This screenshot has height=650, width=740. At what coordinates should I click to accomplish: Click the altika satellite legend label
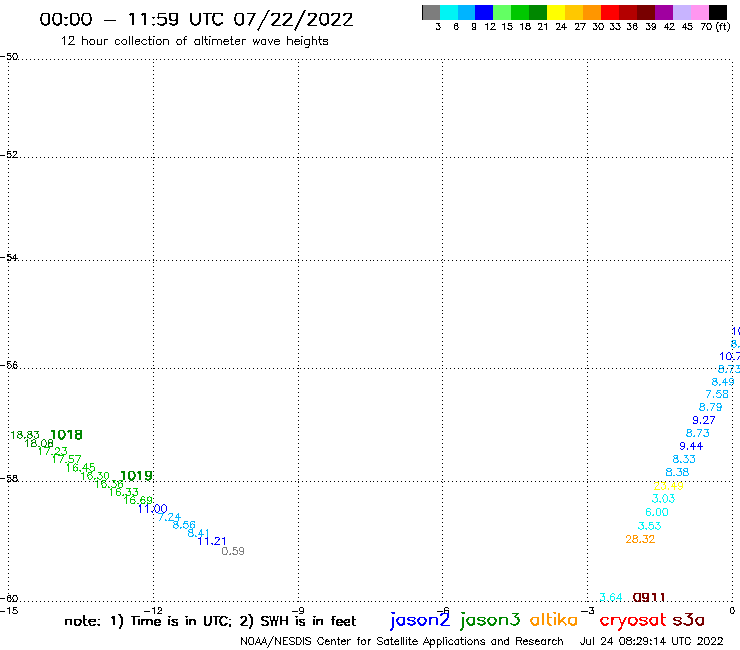point(554,620)
